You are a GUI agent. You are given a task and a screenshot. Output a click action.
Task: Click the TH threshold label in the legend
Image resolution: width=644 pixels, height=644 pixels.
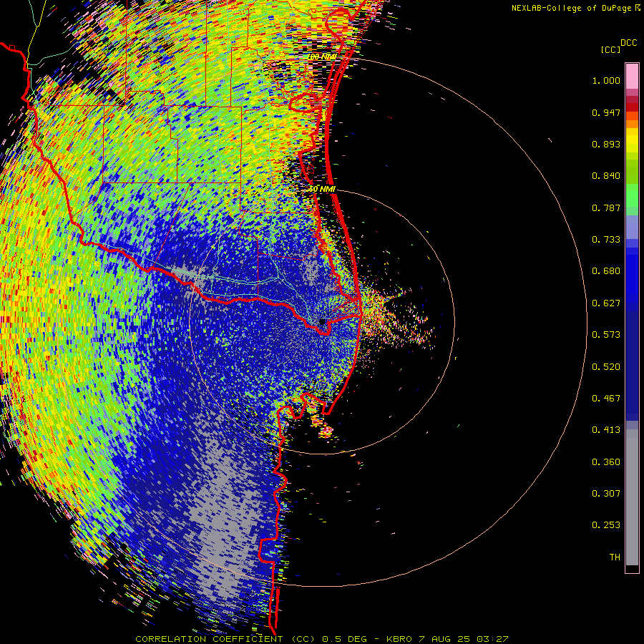coord(615,557)
